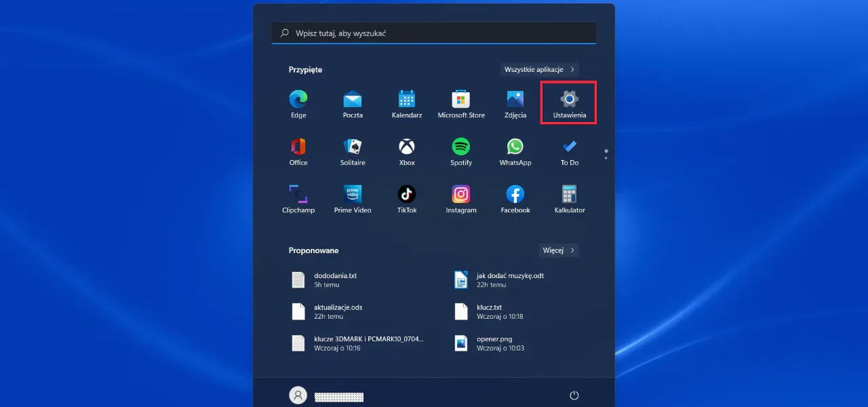Open the Zdjęcia photos app
This screenshot has height=407, width=868.
[515, 102]
